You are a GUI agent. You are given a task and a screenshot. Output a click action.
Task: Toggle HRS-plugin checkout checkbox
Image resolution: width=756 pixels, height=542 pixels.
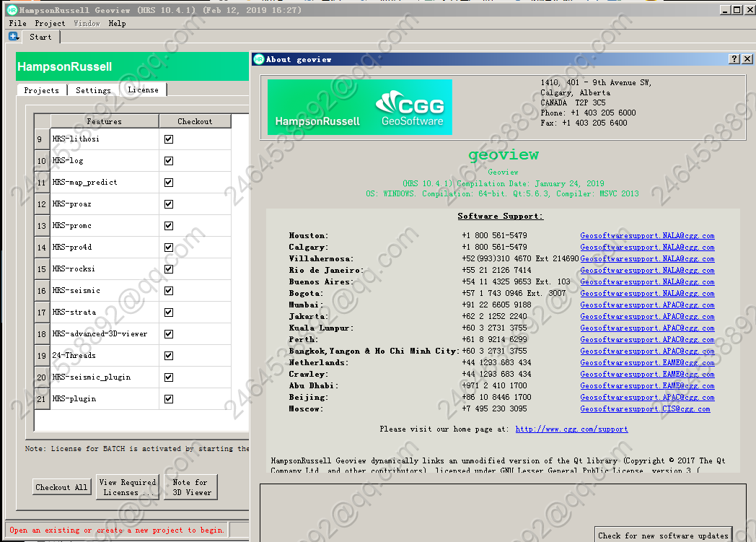[169, 399]
